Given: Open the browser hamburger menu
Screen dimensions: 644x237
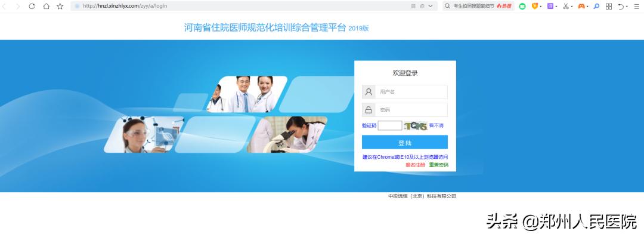Looking at the screenshot, I should pos(637,6).
